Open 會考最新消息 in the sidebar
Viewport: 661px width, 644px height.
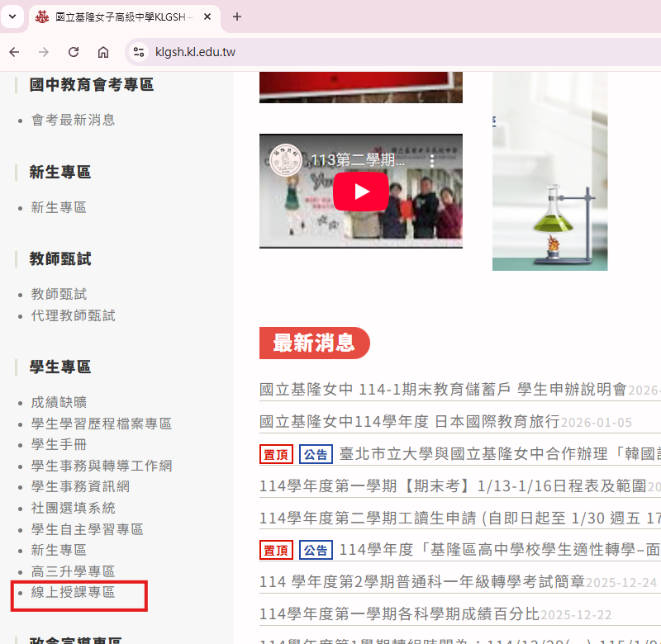tap(73, 120)
